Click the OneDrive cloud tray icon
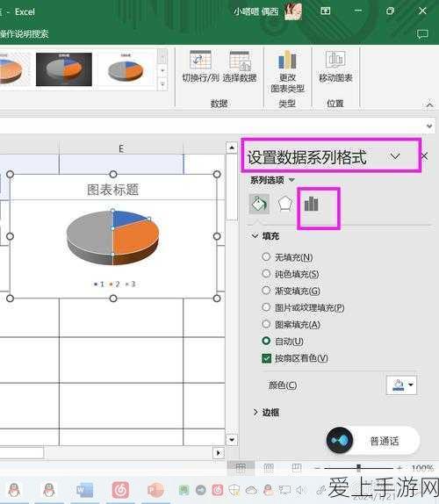 251,490
